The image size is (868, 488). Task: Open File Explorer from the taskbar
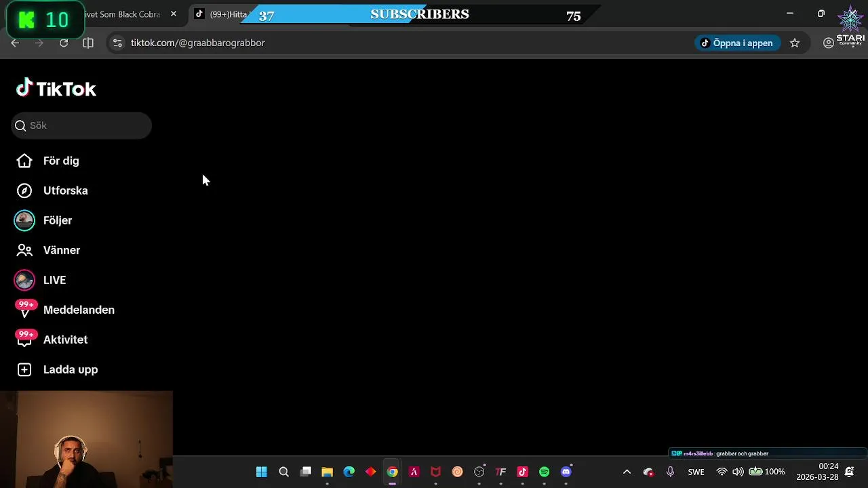tap(328, 472)
